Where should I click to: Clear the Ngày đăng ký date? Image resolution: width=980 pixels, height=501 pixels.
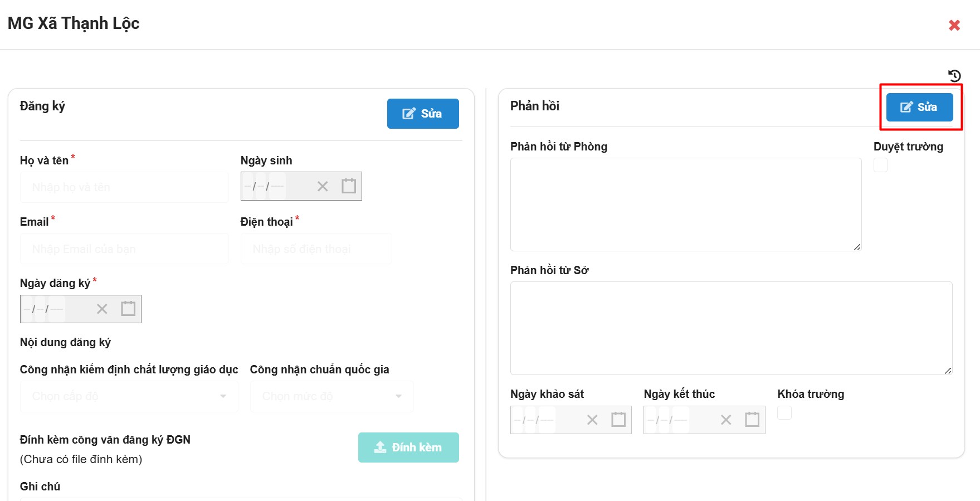click(x=102, y=309)
